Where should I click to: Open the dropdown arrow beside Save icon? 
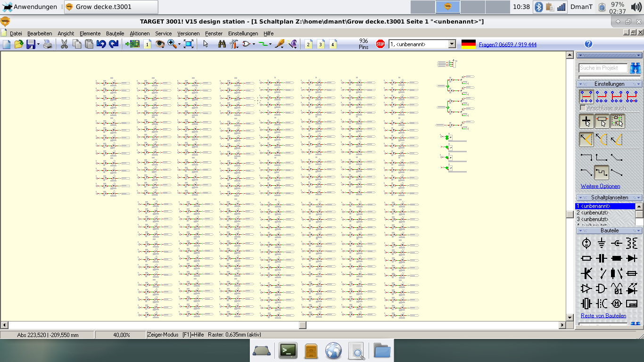38,44
